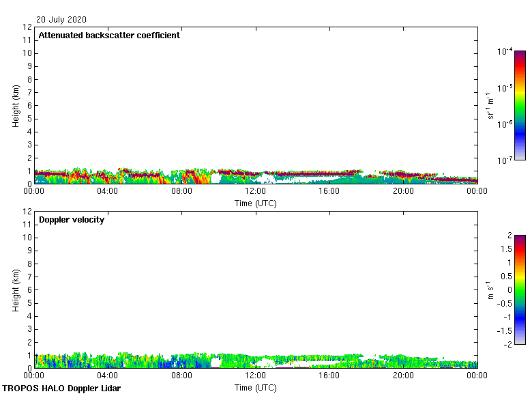Image resolution: width=532 pixels, height=396 pixels.
Task: Click the 20:00 tick on Doppler time axis
Action: [x=403, y=376]
